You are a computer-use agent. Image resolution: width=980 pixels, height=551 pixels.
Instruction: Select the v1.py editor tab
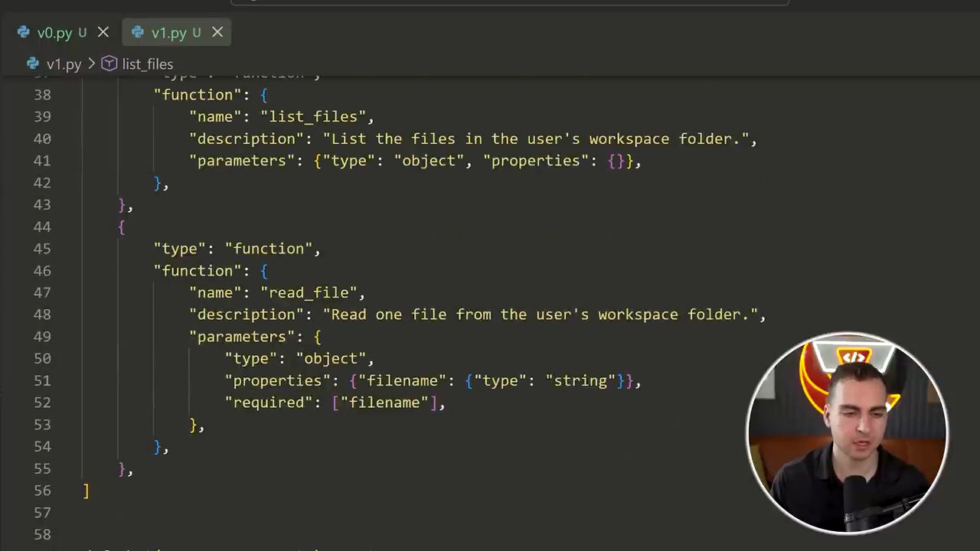tap(176, 32)
